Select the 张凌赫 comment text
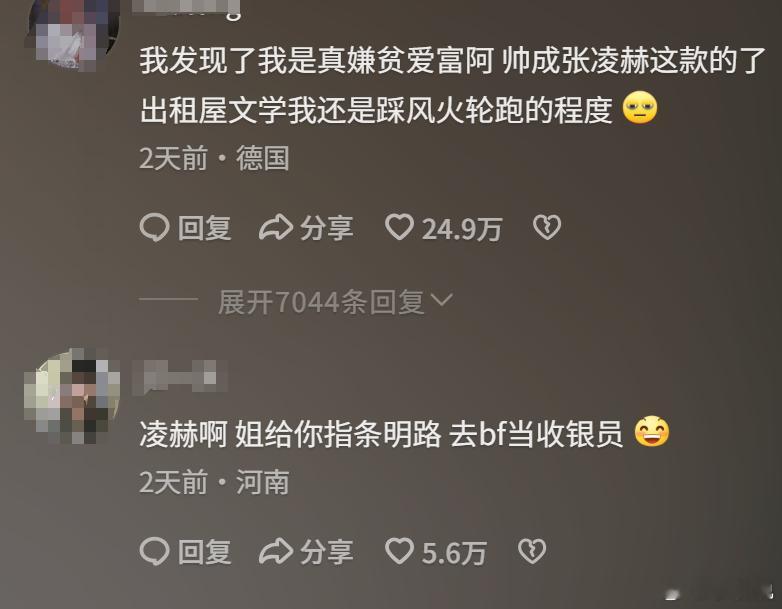 [453, 85]
